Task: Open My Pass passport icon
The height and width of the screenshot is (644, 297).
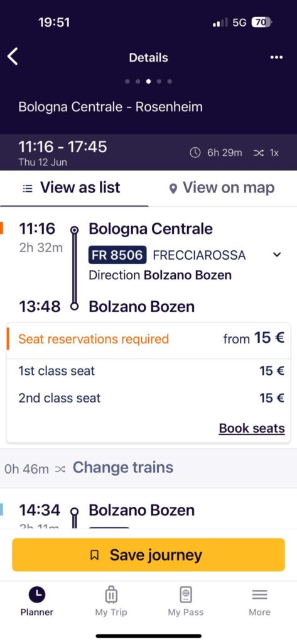Action: tap(186, 594)
